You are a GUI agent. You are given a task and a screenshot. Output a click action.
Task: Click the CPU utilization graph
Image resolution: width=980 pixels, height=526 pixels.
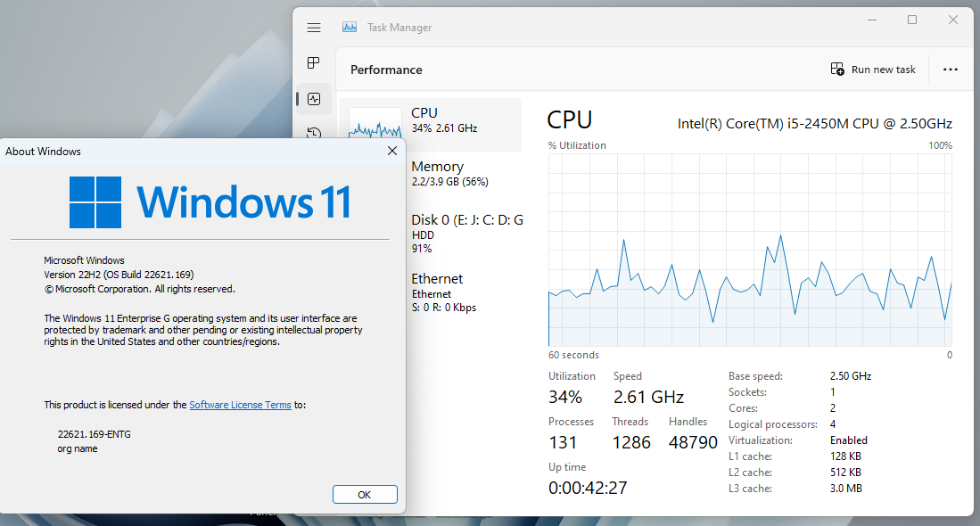750,250
